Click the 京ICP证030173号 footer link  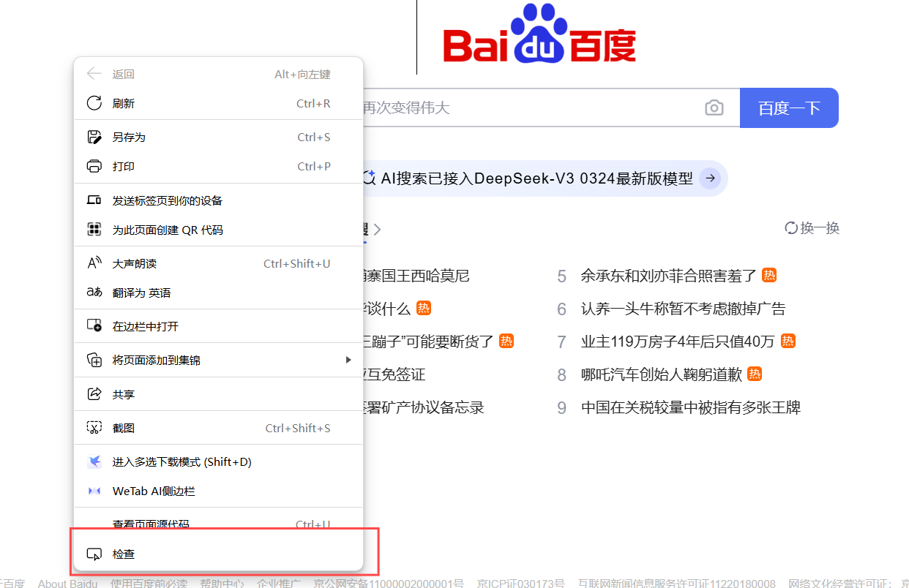521,584
